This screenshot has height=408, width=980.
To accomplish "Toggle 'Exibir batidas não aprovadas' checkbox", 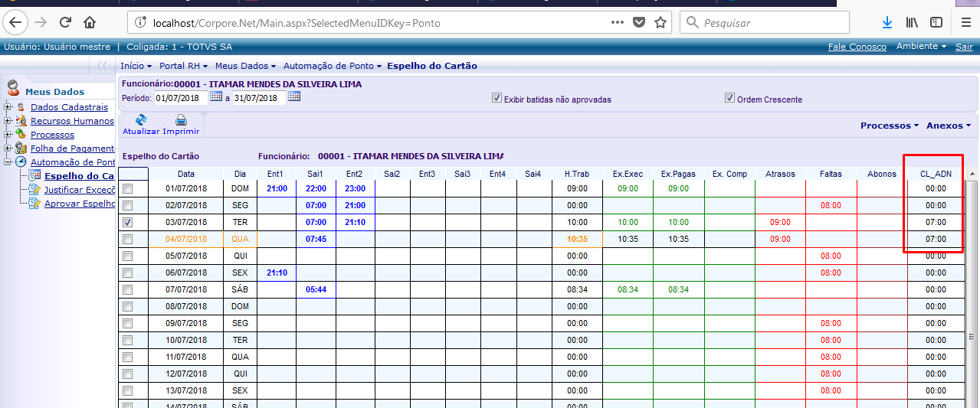I will click(x=497, y=98).
